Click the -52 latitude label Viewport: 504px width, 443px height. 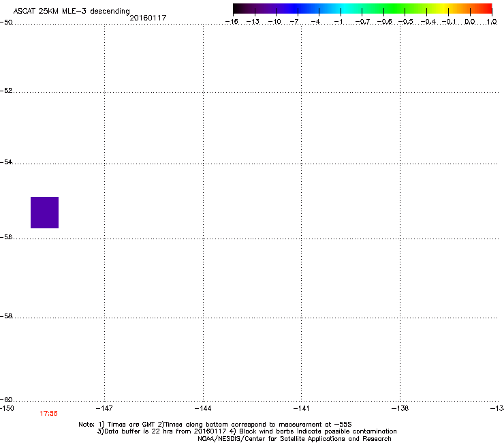(x=6, y=91)
